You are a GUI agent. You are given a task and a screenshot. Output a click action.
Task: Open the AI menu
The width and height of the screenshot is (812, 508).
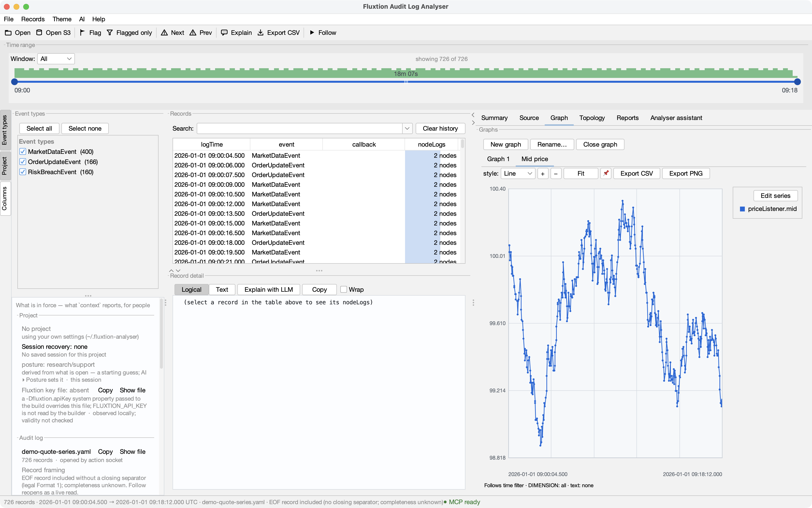82,19
